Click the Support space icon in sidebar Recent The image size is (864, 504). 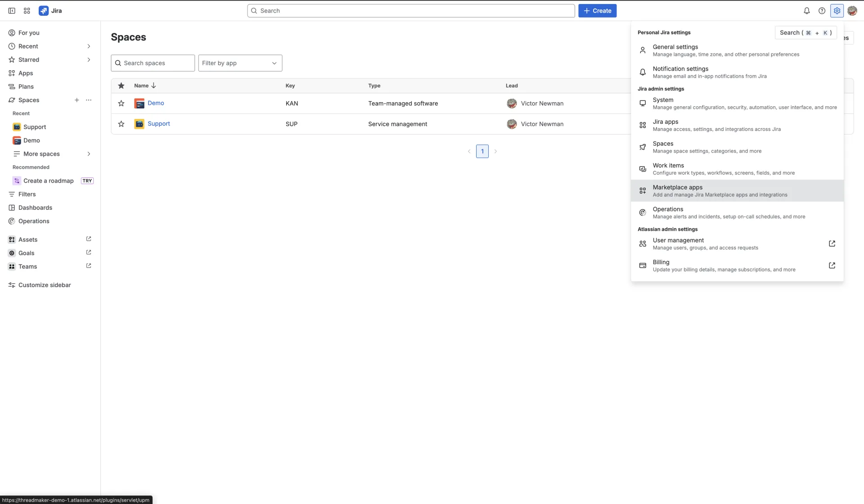coord(17,127)
